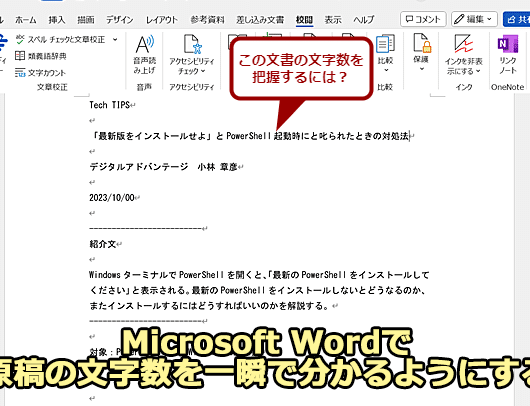The height and width of the screenshot is (406, 530).
Task: Click the line starting ください」と表示される
Action: point(257,290)
